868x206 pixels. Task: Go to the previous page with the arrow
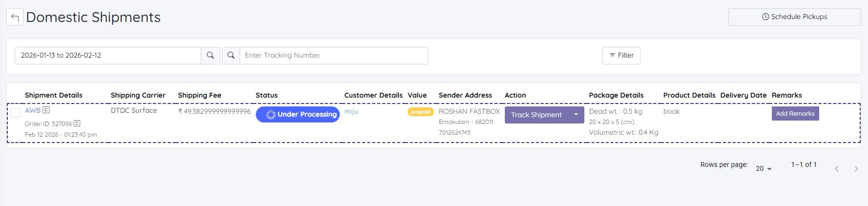coord(837,169)
